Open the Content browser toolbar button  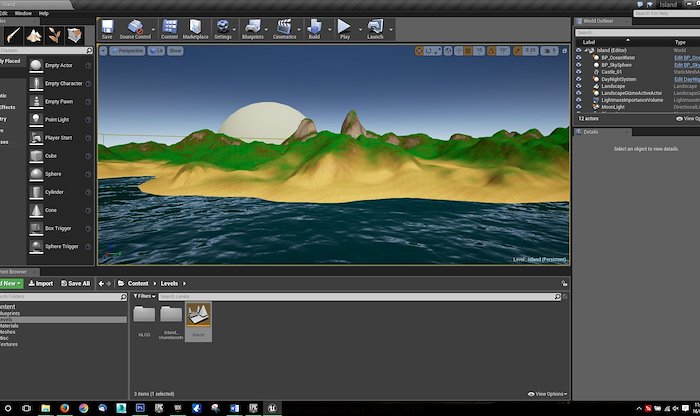(x=169, y=29)
